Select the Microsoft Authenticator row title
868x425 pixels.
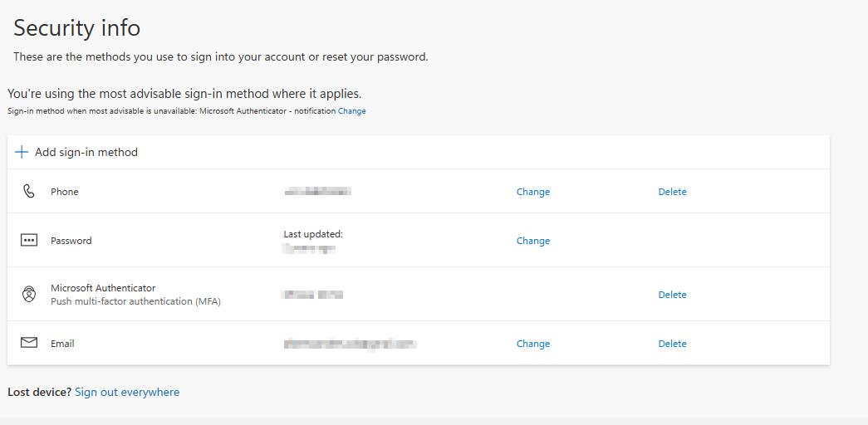pyautogui.click(x=103, y=288)
